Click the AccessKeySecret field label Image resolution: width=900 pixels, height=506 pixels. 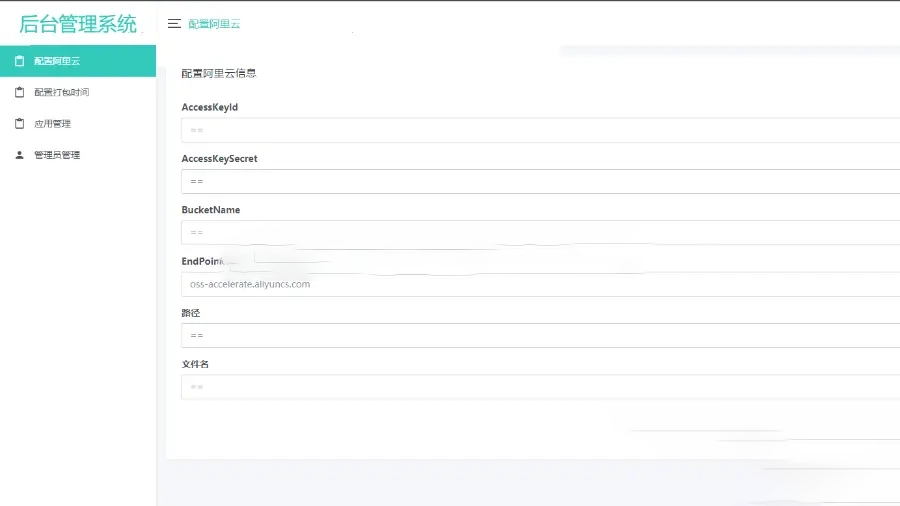[x=219, y=159]
